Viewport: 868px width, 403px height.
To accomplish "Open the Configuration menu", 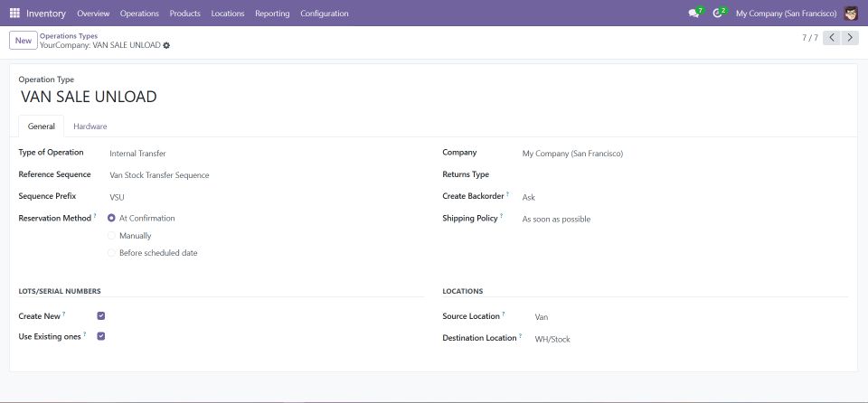I will 324,14.
